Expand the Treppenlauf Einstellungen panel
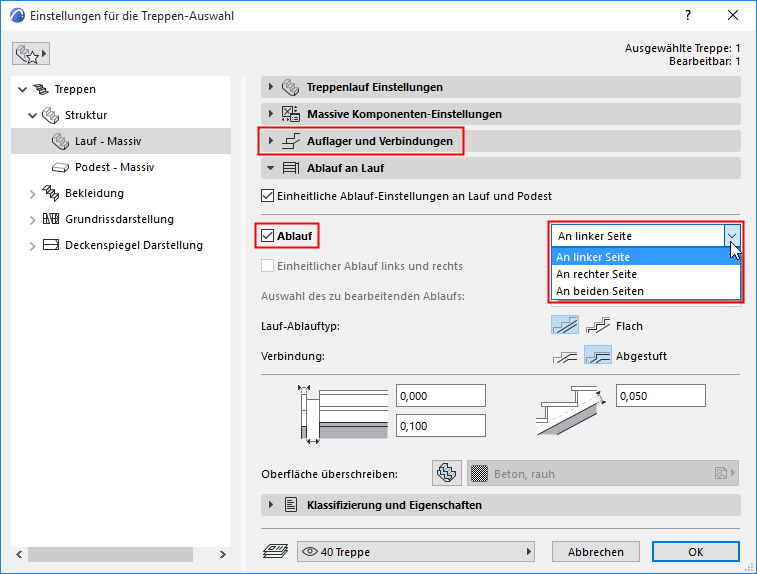The width and height of the screenshot is (757, 574). [x=270, y=87]
